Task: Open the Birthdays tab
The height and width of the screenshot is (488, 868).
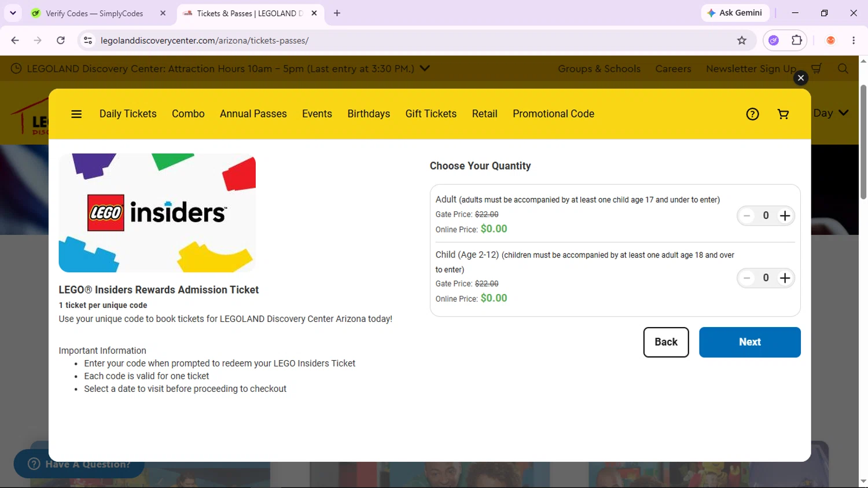Action: tap(369, 114)
